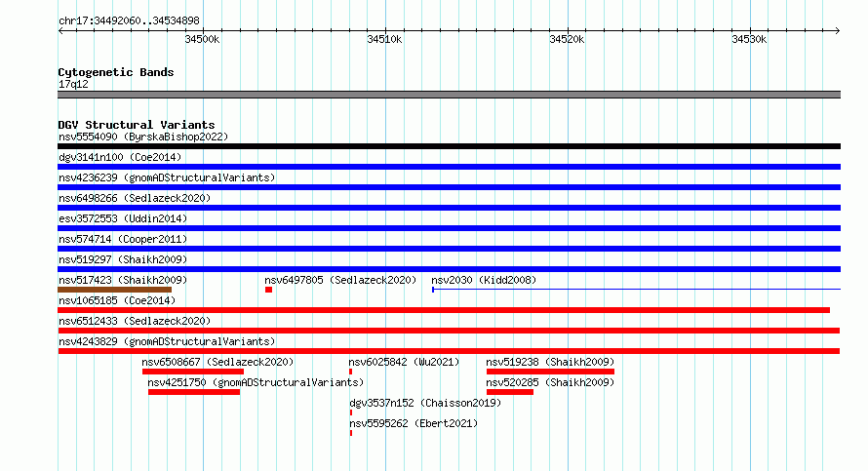Click the red nsv520285 variant bar
Screen dimensions: 868x471
(x=510, y=392)
